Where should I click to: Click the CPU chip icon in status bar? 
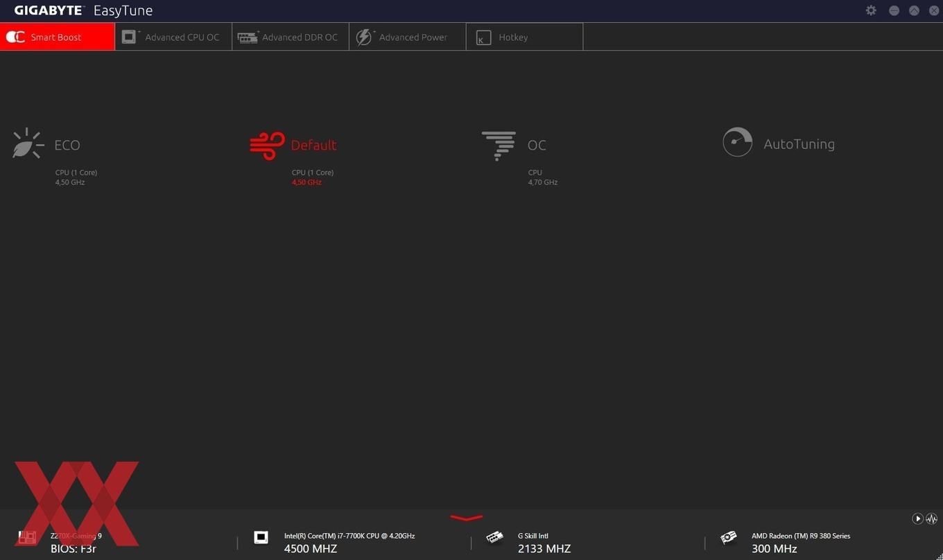point(261,537)
